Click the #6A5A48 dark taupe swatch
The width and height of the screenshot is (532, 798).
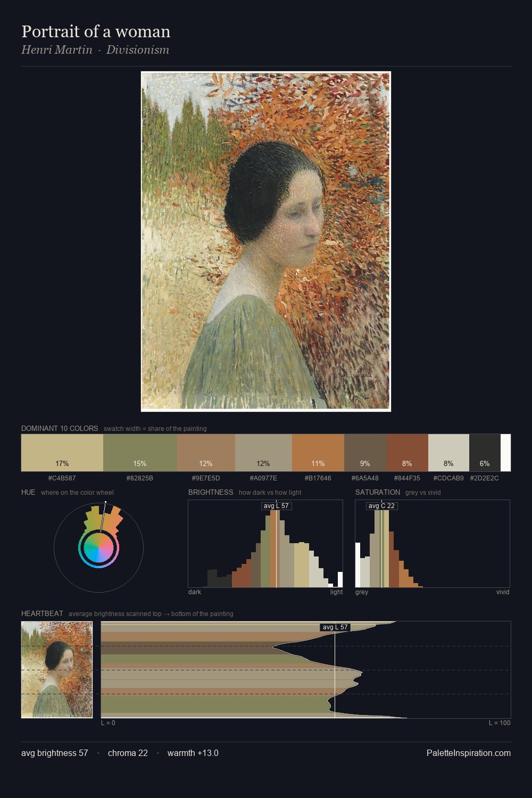pos(365,453)
